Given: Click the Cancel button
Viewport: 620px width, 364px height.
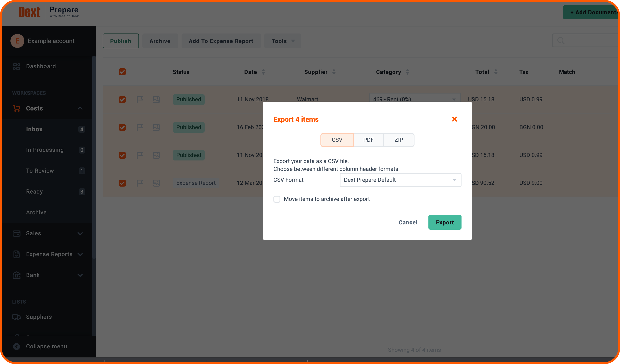Looking at the screenshot, I should click(408, 222).
